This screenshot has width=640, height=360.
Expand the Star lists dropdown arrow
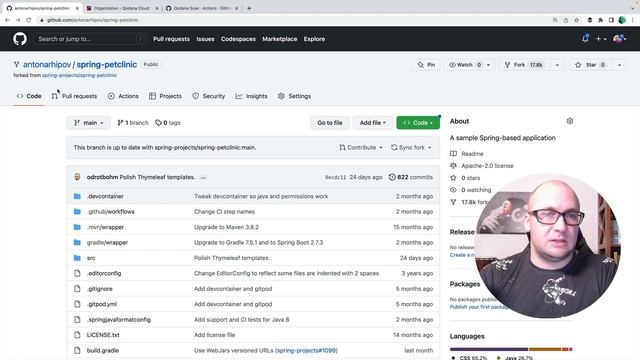(x=620, y=65)
